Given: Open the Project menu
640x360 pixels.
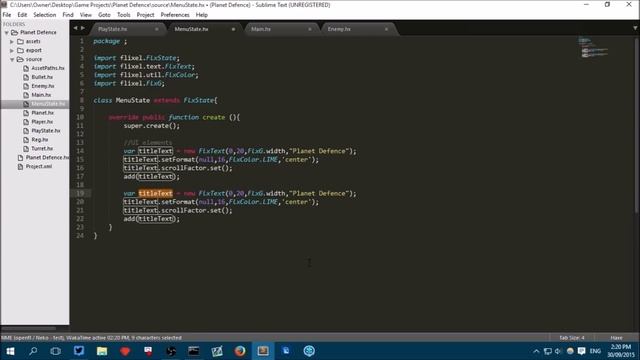Looking at the screenshot, I should [145, 15].
